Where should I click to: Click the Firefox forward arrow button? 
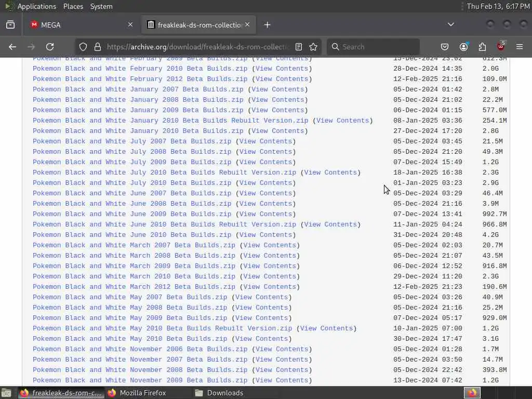click(x=31, y=47)
